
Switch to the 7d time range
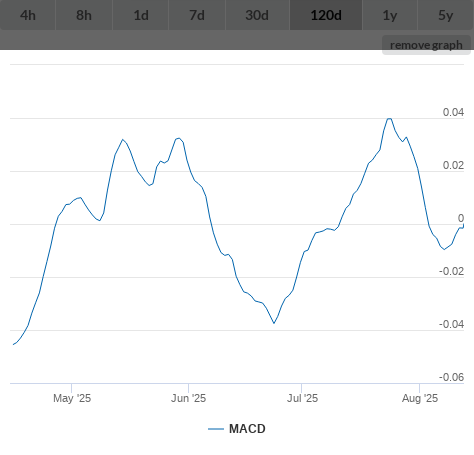197,15
